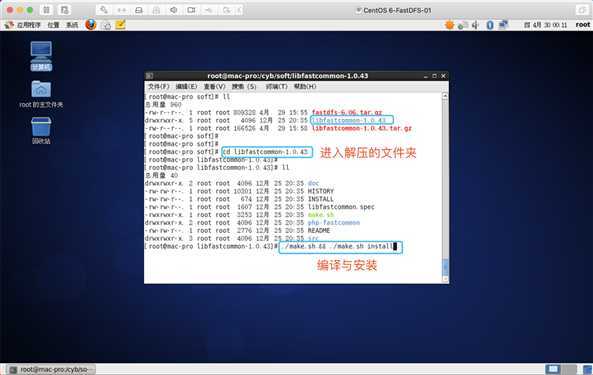The height and width of the screenshot is (375, 593).
Task: Open the Places (位置) panel menu
Action: pyautogui.click(x=53, y=25)
